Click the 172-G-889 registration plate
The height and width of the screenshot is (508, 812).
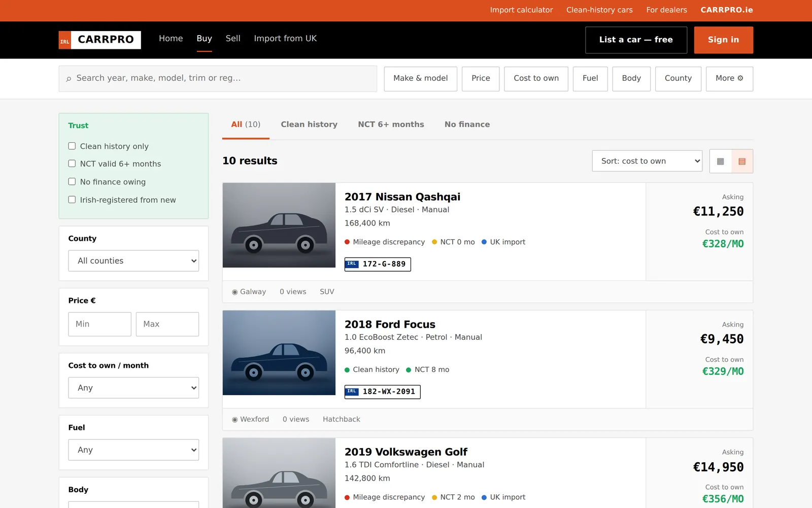click(378, 264)
